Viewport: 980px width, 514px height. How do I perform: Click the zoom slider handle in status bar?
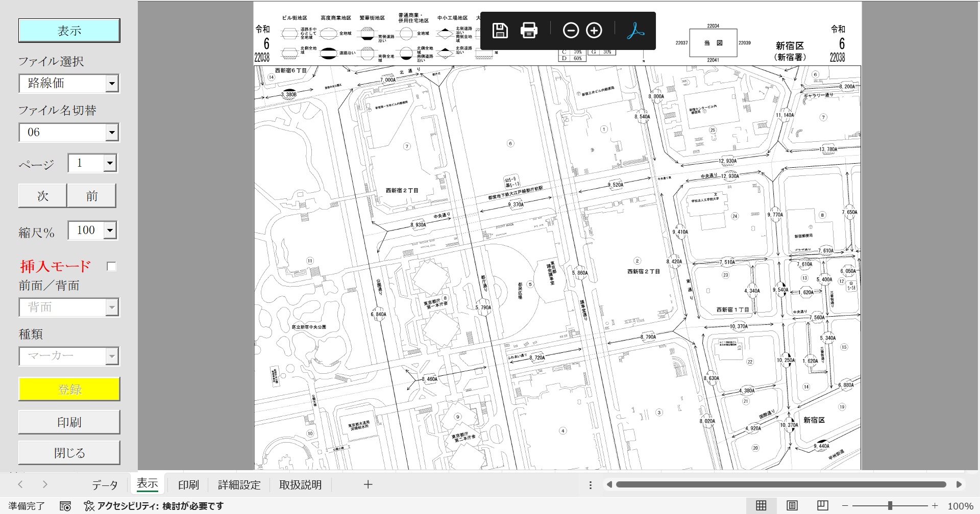pos(890,505)
